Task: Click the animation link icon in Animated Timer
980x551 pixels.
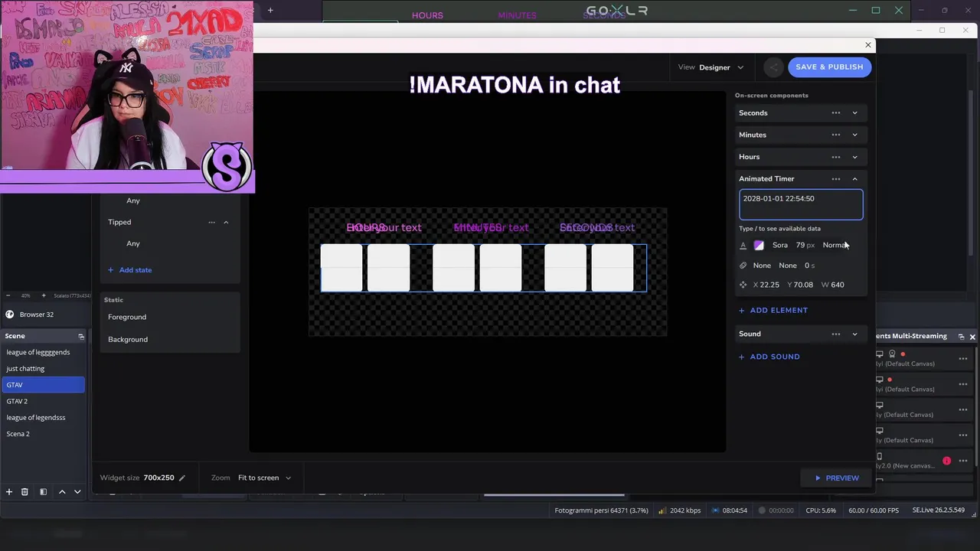Action: click(743, 266)
